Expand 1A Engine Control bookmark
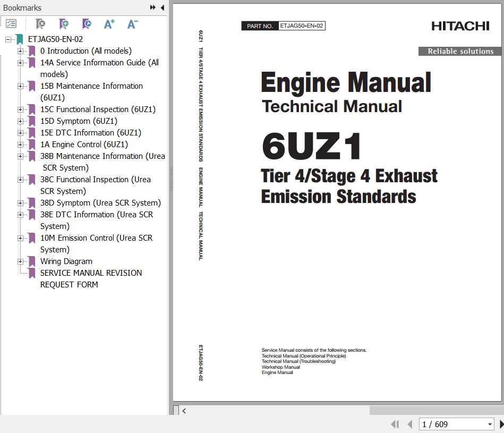Image resolution: width=504 pixels, height=433 pixels. tap(20, 145)
